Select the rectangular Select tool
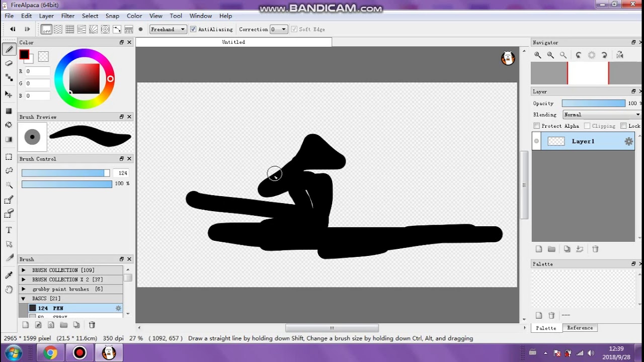Image resolution: width=644 pixels, height=362 pixels. (x=9, y=156)
